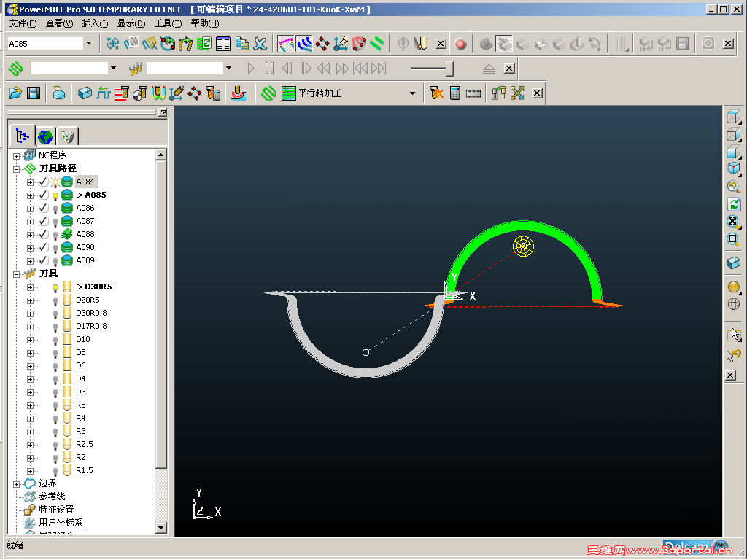
Task: Toggle light bulb visibility for A085
Action: (55, 195)
